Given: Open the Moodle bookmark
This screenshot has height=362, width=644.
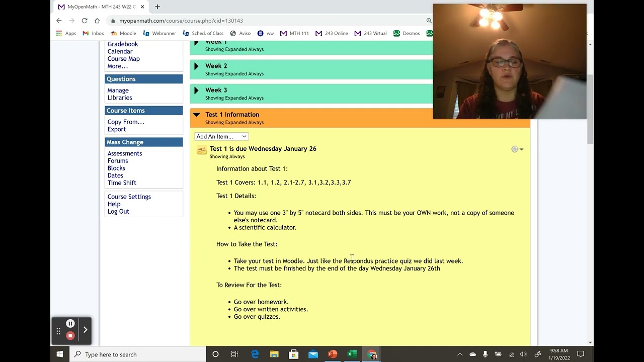Looking at the screenshot, I should 123,33.
